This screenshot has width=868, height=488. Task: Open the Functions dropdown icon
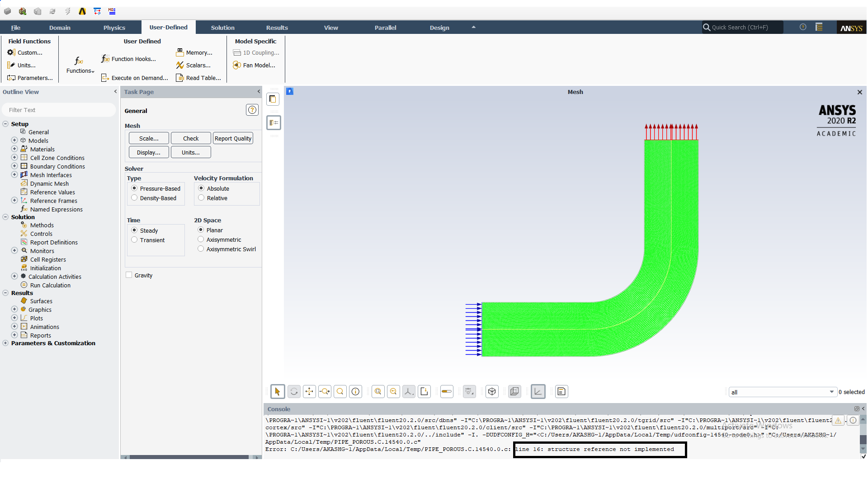point(80,65)
